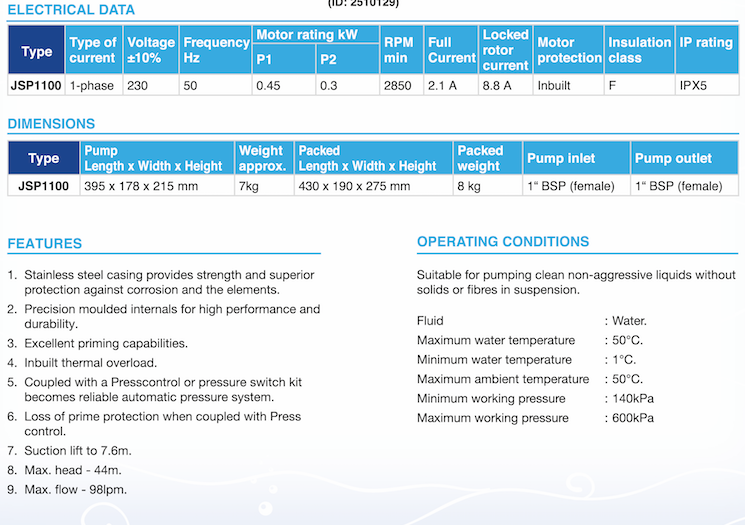Image resolution: width=745 pixels, height=525 pixels.
Task: Click the pump outlet '1" BSP (female)' cell
Action: (x=685, y=186)
